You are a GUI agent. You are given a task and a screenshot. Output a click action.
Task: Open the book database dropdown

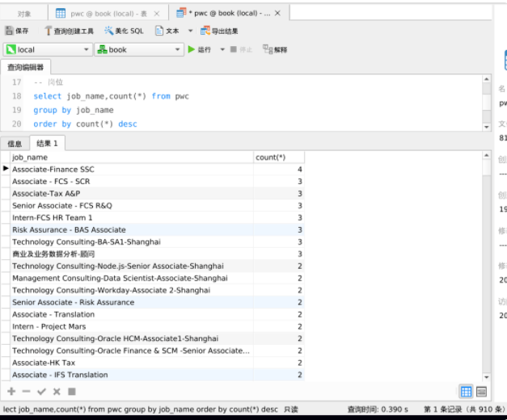click(139, 50)
